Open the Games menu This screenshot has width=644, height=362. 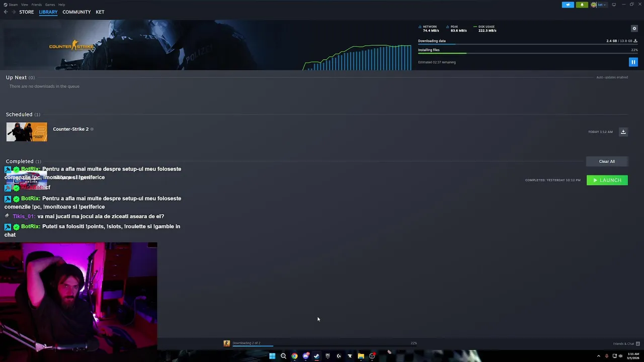(50, 5)
